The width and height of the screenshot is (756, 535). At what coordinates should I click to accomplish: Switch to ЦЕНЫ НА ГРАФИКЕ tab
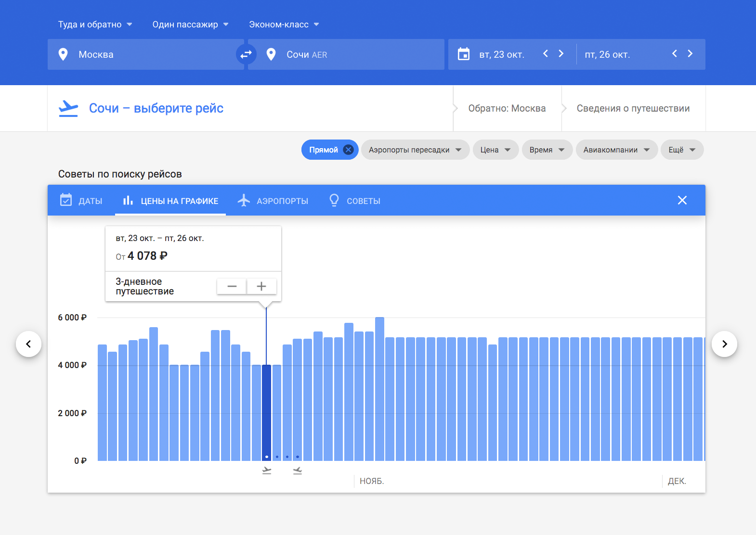[170, 201]
